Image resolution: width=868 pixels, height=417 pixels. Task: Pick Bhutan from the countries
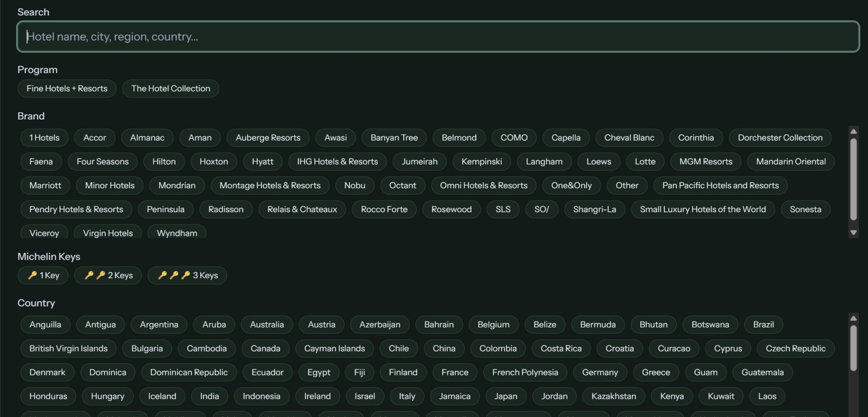654,325
